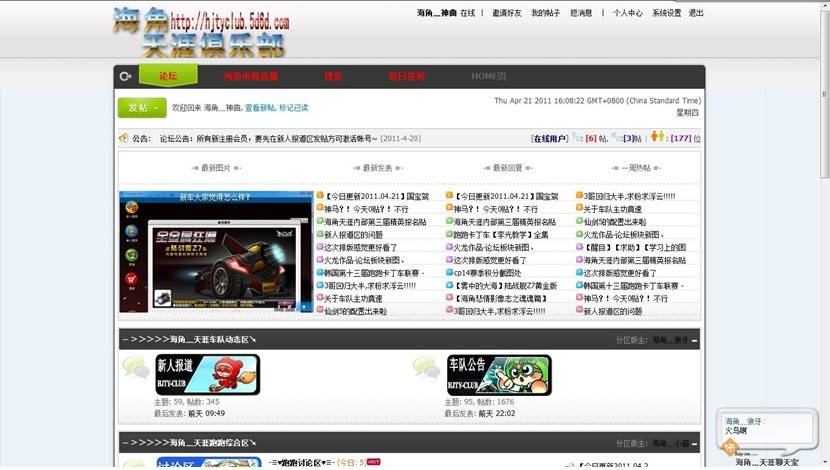This screenshot has height=470, width=830.
Task: Click the 邀请好友 link
Action: (x=507, y=13)
